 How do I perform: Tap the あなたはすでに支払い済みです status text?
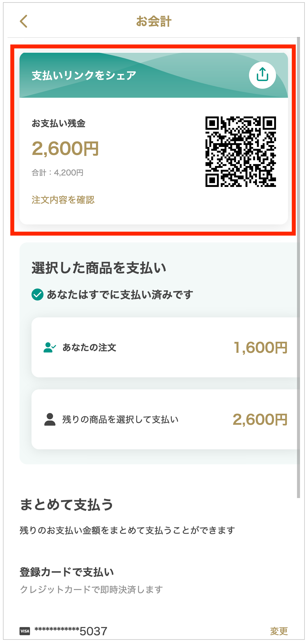click(x=120, y=294)
